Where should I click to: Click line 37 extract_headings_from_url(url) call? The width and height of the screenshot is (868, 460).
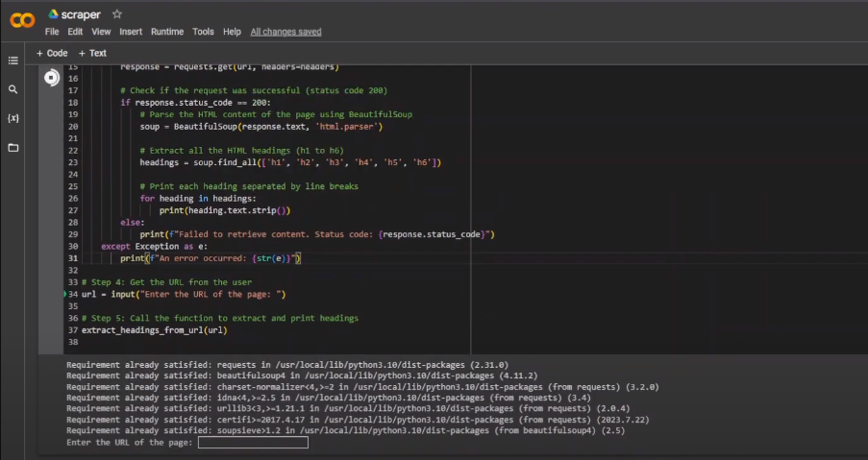[155, 330]
